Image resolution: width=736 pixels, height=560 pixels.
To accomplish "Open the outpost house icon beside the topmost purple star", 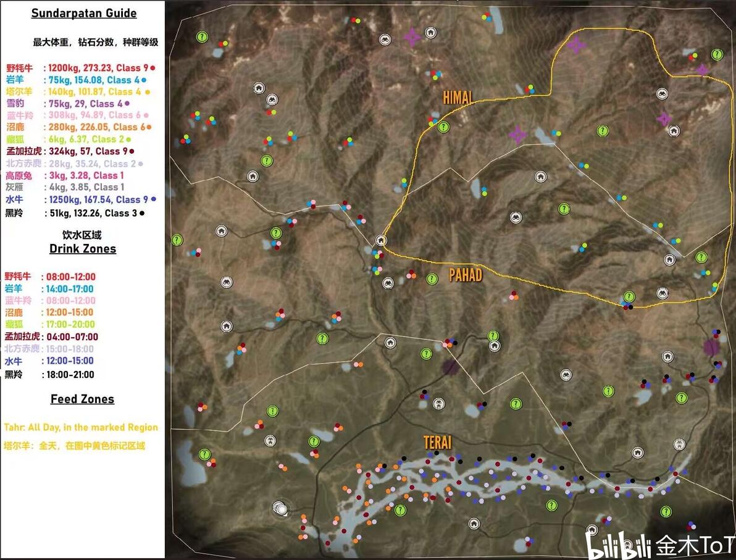I will [x=430, y=33].
